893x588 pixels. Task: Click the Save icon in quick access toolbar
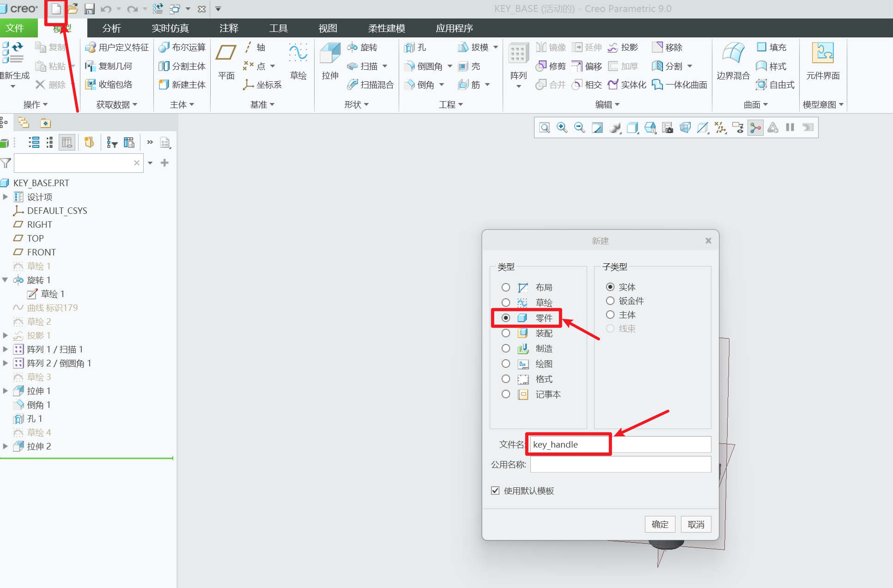89,9
